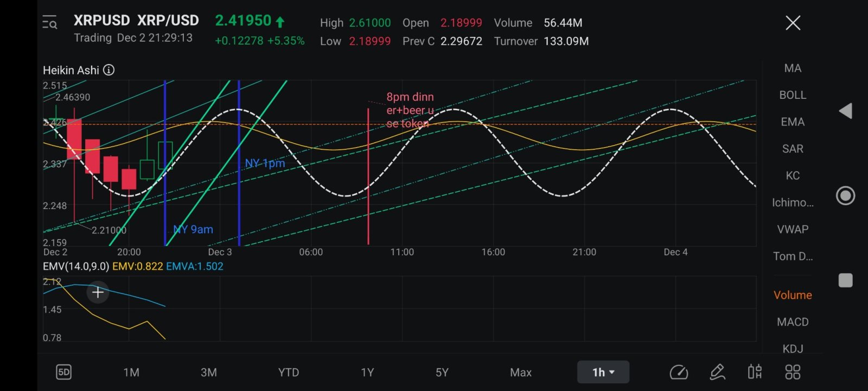Switch to the 1Y range
This screenshot has width=868, height=391.
pyautogui.click(x=367, y=372)
